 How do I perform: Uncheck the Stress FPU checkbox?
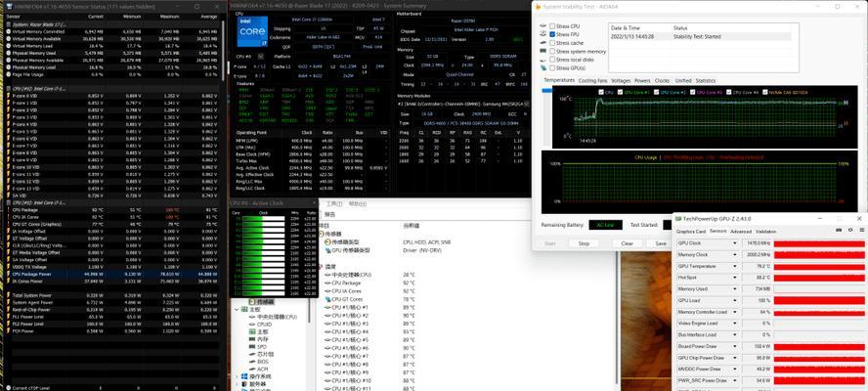coord(552,34)
